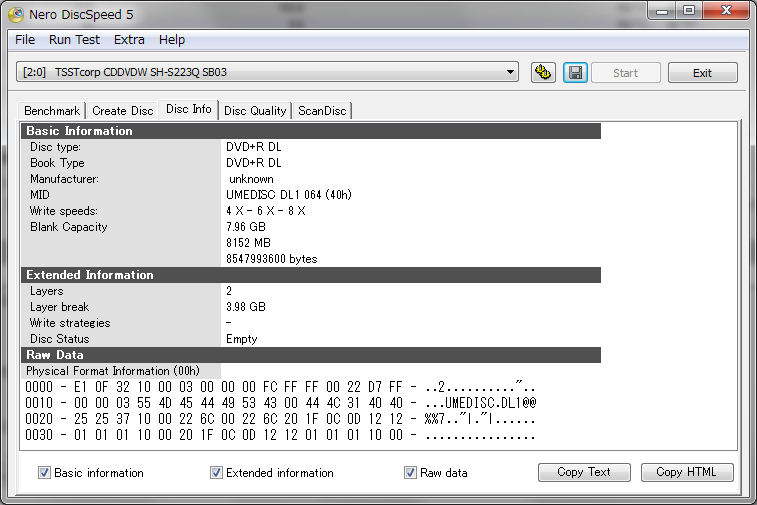This screenshot has width=757, height=505.
Task: Click the Disc Status value Empty
Action: click(x=241, y=339)
